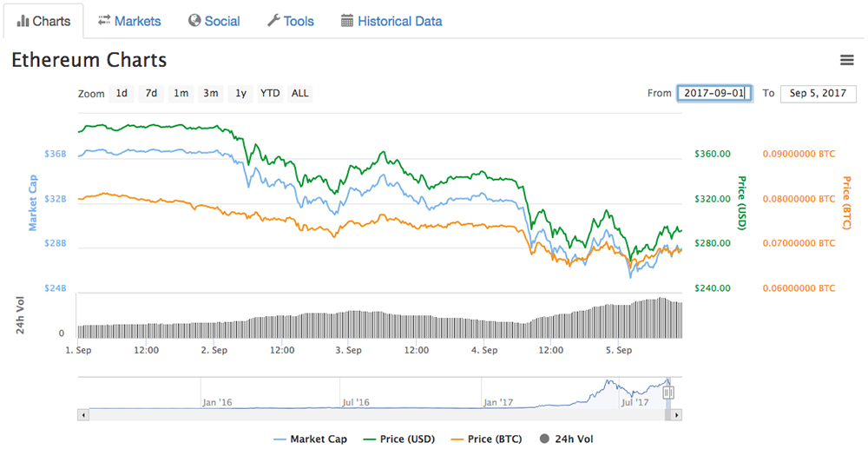
Task: Click the 1. Sep x-axis label
Action: [79, 350]
